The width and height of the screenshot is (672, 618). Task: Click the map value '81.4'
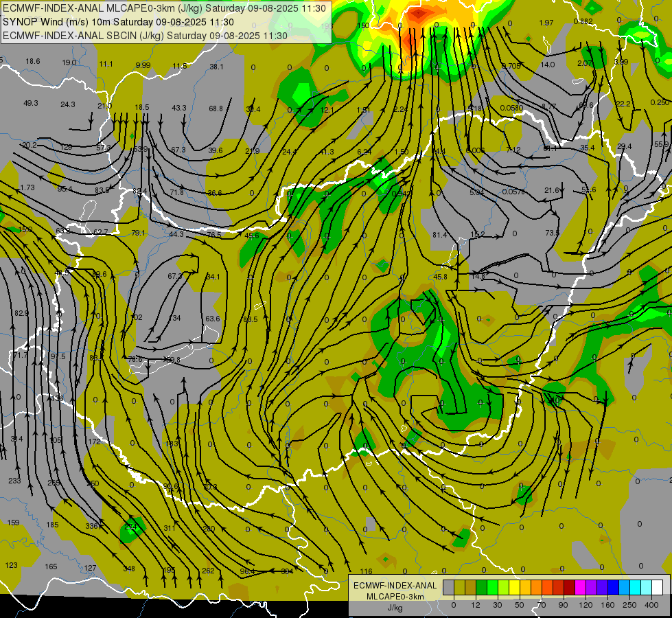440,235
